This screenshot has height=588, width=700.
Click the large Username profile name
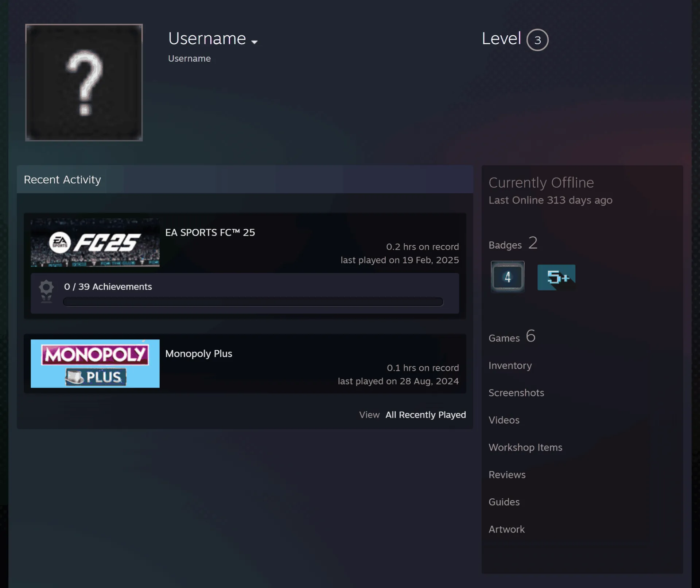pyautogui.click(x=207, y=39)
